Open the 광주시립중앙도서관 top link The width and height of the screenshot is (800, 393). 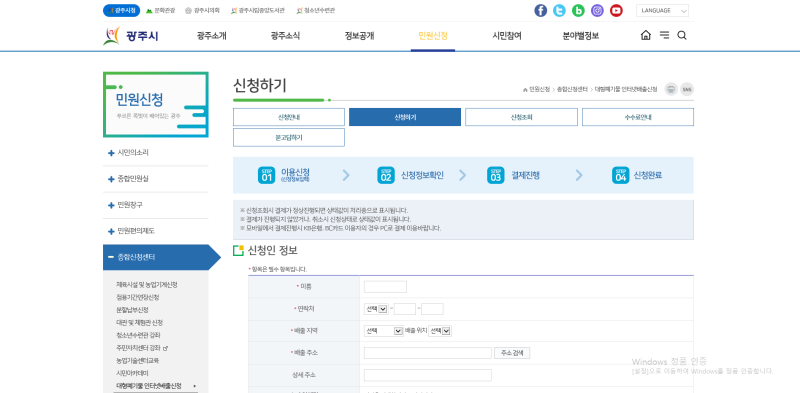point(258,10)
